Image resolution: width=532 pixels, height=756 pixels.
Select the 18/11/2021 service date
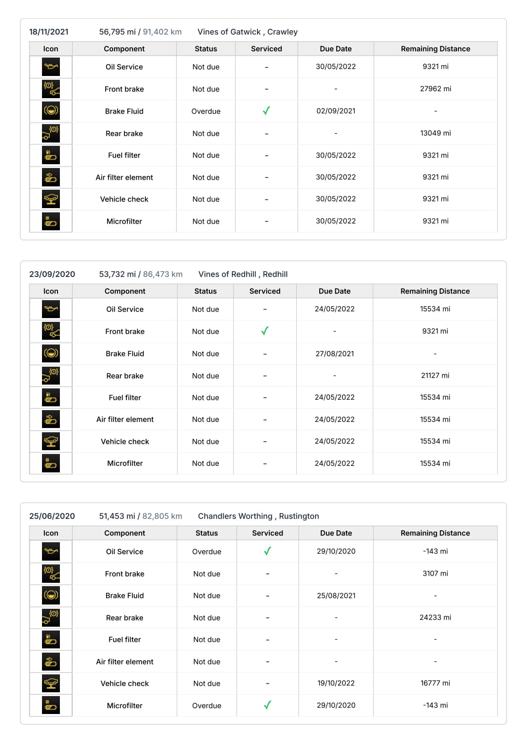pos(49,32)
